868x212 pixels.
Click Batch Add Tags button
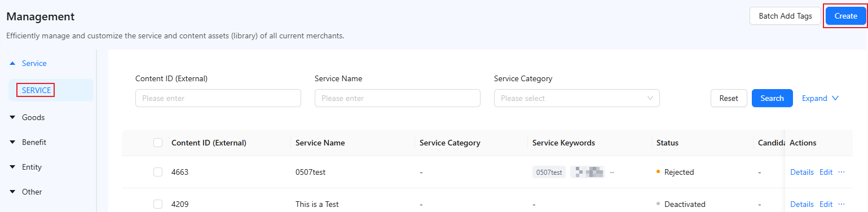coord(785,16)
